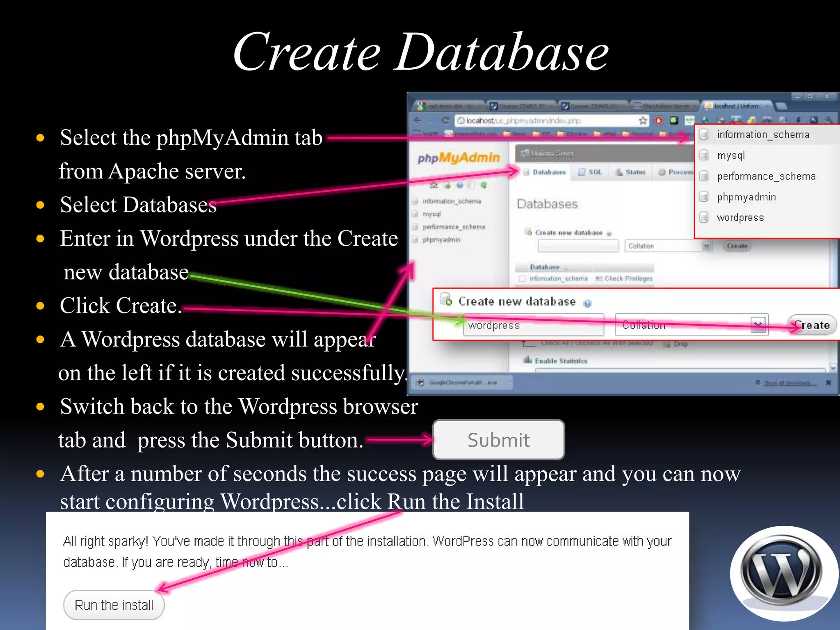Switch to the SQL tab
Viewport: 840px width, 630px height.
point(590,172)
